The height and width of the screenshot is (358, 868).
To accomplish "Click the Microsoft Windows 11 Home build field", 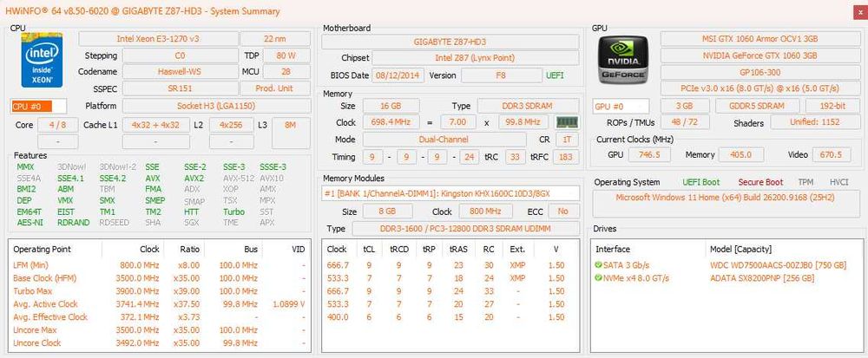I will [725, 204].
